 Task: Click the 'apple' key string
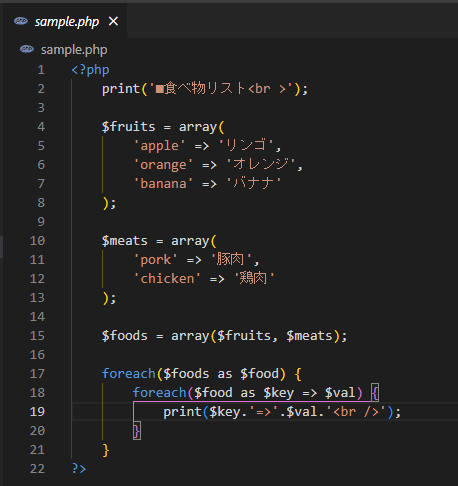pos(159,146)
